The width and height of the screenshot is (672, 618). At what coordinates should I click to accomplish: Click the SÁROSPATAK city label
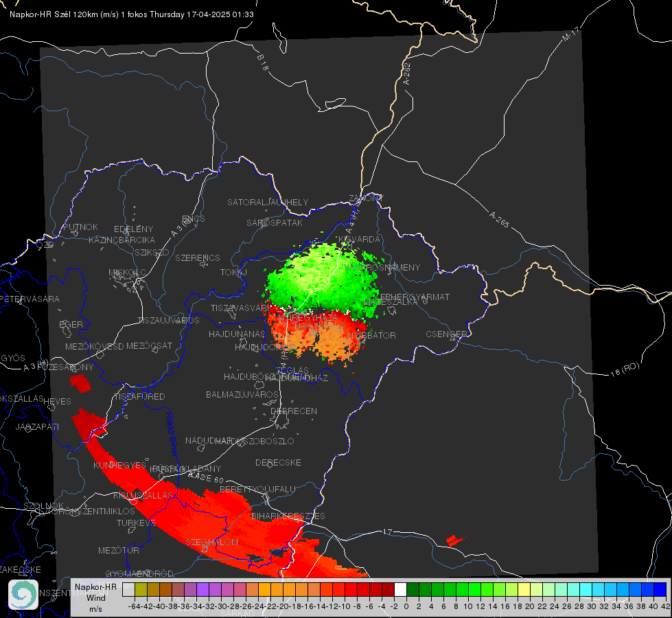(275, 222)
